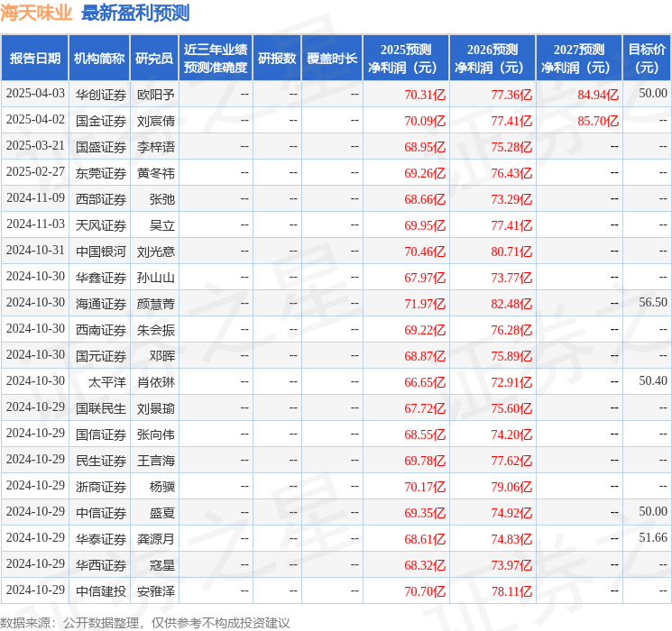Select the 2025-03-21 report date cell
Screen dimensions: 672x631
tap(35, 146)
